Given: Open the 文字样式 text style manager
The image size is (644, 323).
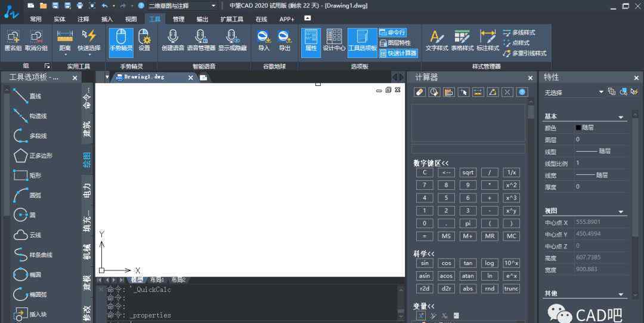Looking at the screenshot, I should click(436, 41).
